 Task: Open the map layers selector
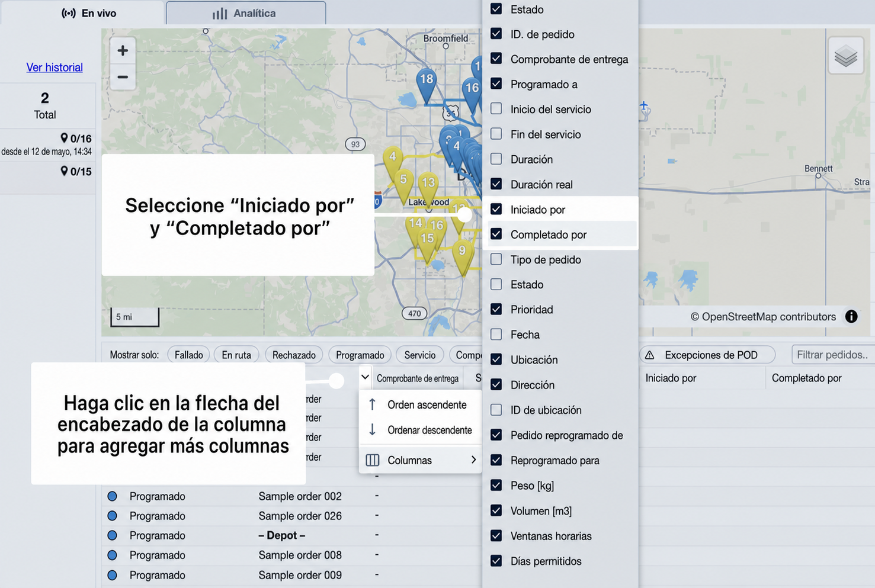(845, 56)
